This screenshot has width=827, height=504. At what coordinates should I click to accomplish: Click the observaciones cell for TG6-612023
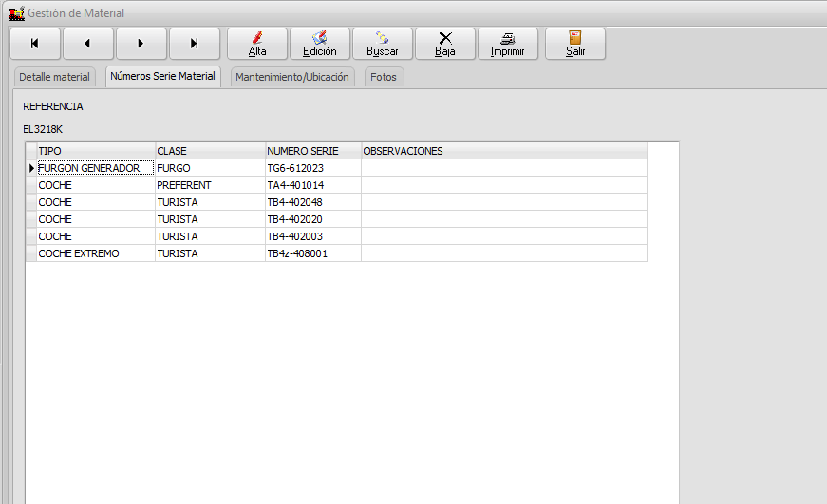[504, 168]
